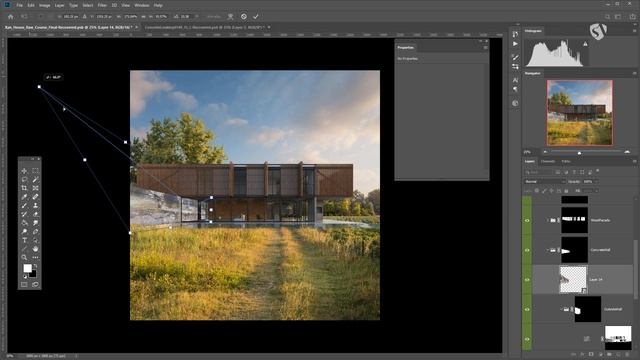640x360 pixels.
Task: Open the Image menu
Action: [x=44, y=5]
